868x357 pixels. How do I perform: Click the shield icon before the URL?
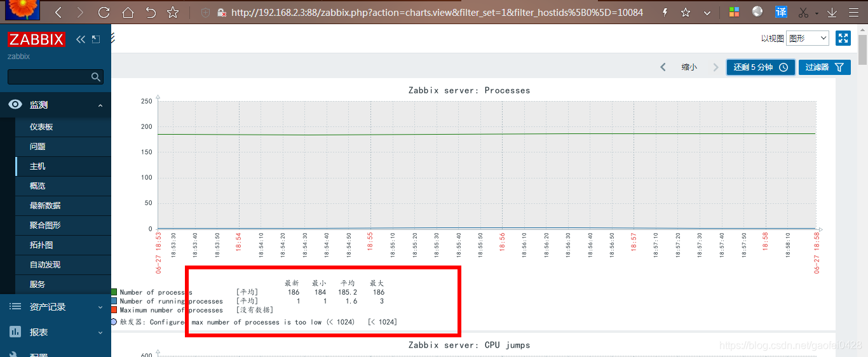click(205, 12)
